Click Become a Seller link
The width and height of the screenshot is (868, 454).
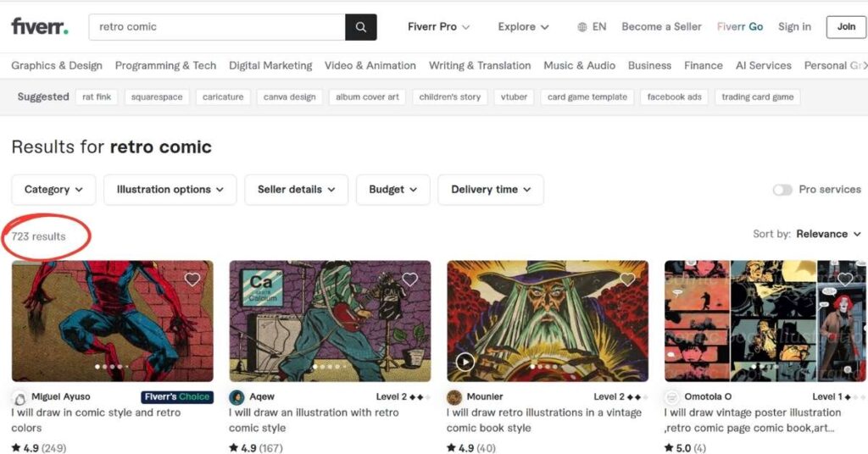[661, 26]
